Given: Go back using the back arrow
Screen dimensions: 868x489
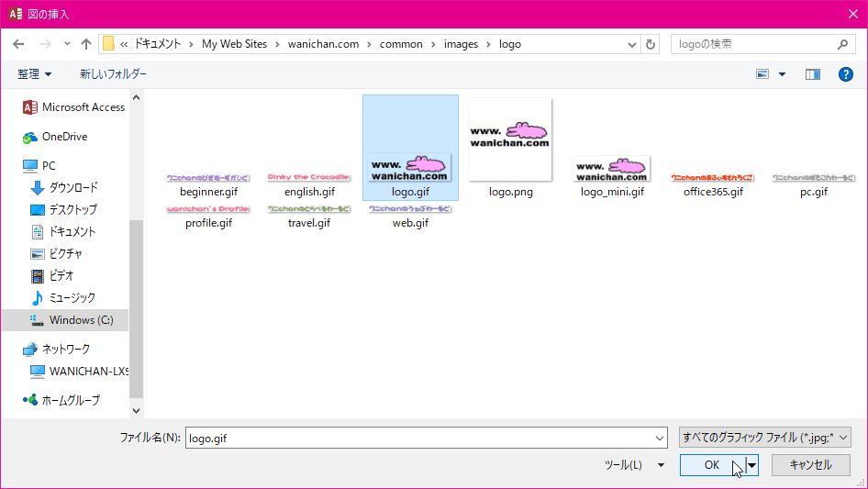Looking at the screenshot, I should pyautogui.click(x=18, y=44).
